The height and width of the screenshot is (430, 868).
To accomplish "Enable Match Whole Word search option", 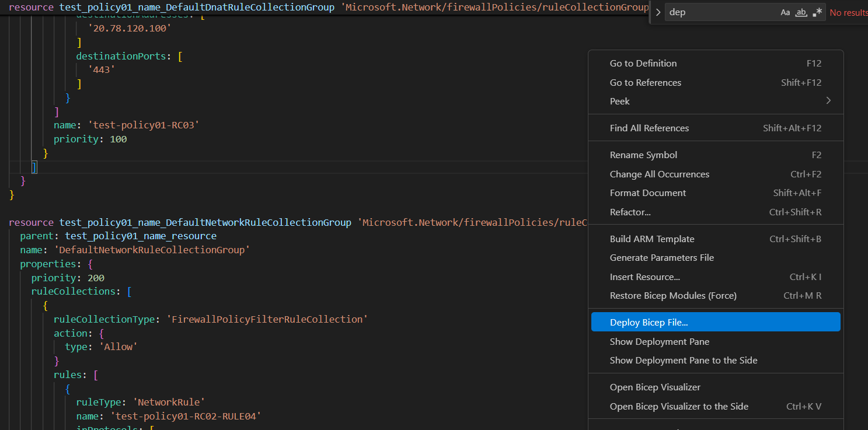I will [x=800, y=12].
